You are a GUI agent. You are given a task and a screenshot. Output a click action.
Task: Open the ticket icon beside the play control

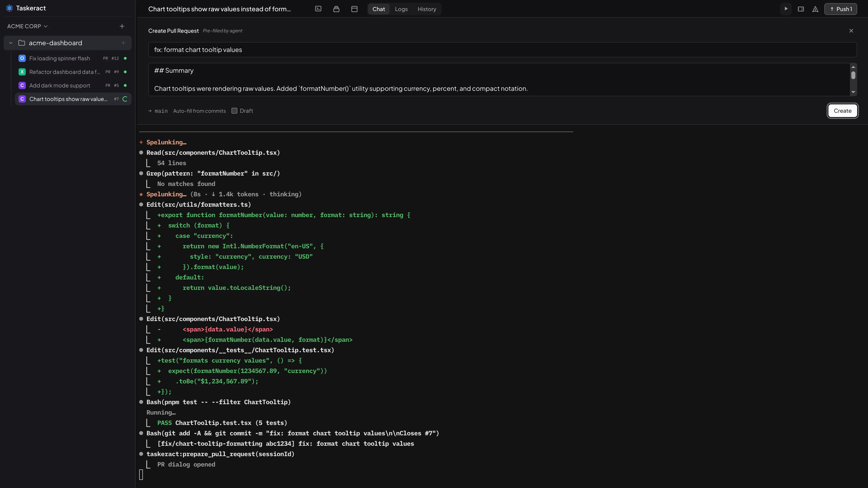click(801, 9)
